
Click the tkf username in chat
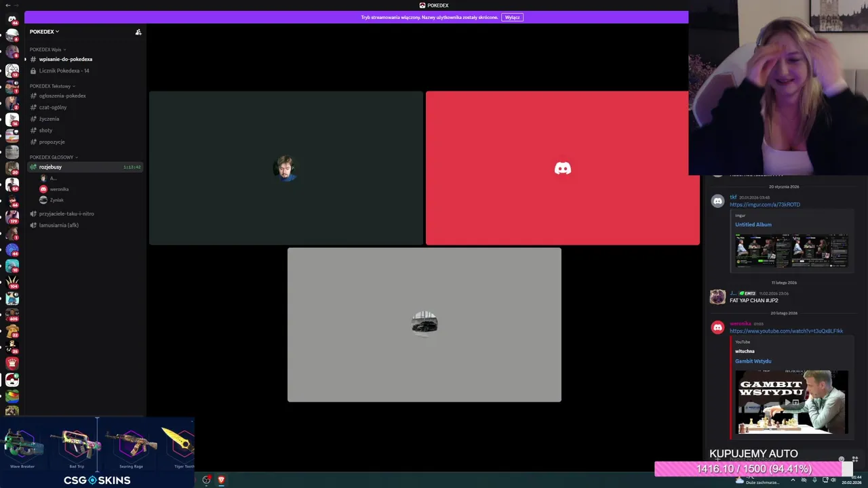point(733,197)
